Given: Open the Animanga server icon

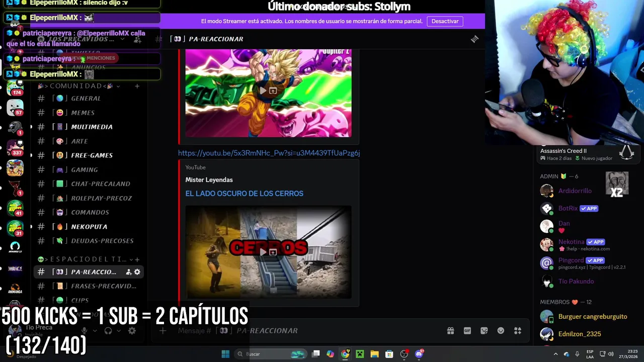Looking at the screenshot, I should click(x=15, y=288).
